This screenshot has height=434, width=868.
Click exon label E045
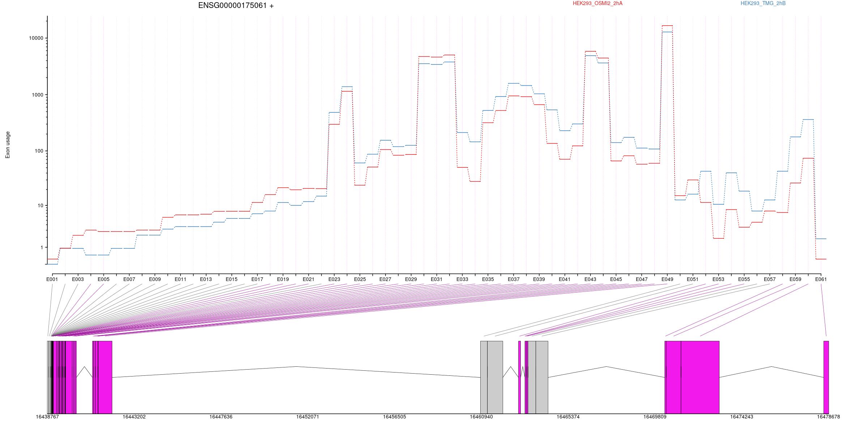616,279
